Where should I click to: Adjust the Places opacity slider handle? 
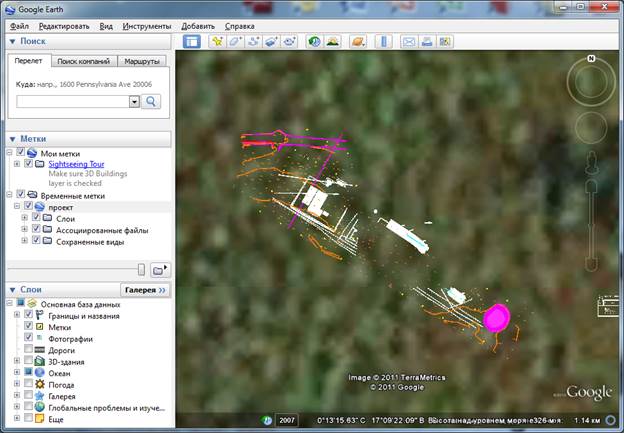coord(141,269)
